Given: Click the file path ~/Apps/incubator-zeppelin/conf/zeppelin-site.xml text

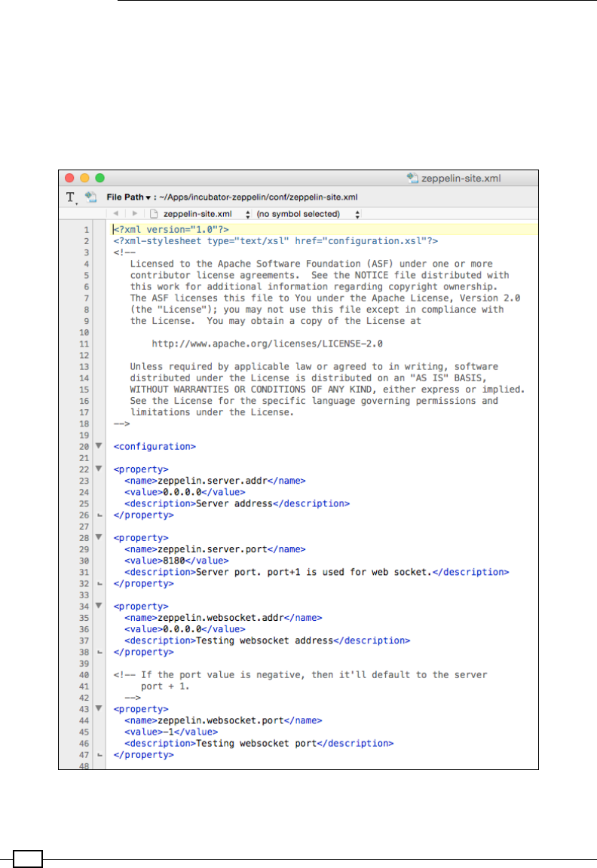Looking at the screenshot, I should [x=258, y=197].
